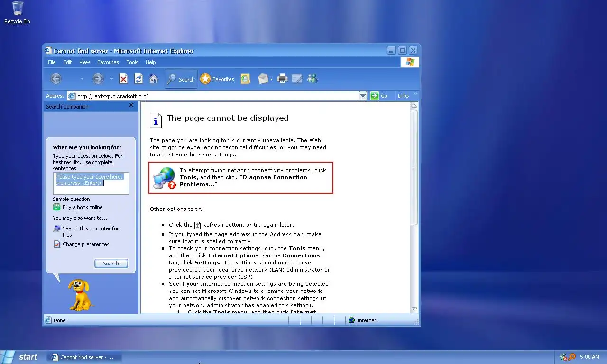This screenshot has height=364, width=607.
Task: Open the Start menu
Action: coord(20,357)
